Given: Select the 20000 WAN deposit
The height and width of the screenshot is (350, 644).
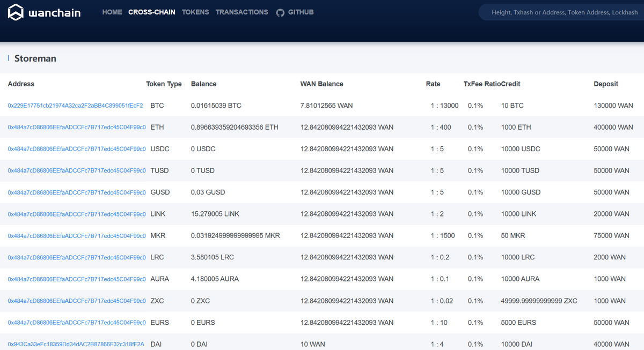Looking at the screenshot, I should pos(611,214).
